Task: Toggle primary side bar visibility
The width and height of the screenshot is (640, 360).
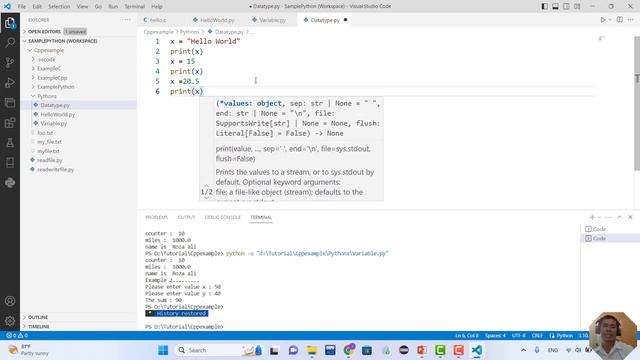Action: 544,6
